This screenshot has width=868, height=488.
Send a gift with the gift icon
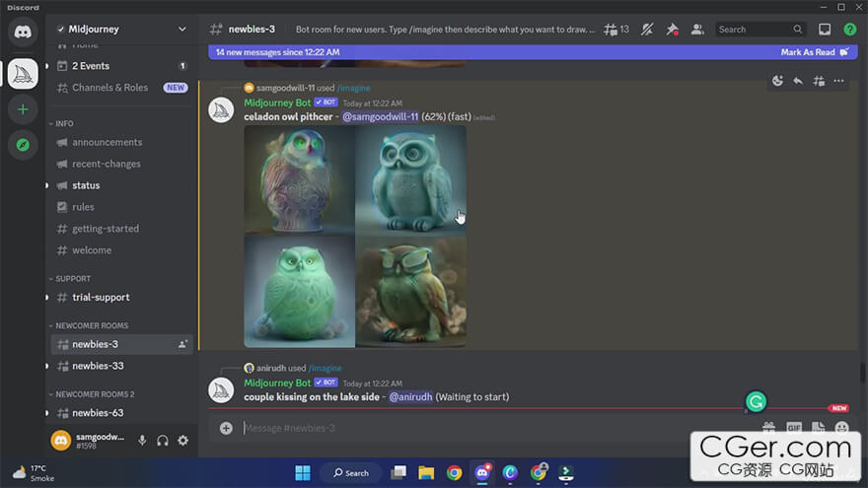pos(769,427)
